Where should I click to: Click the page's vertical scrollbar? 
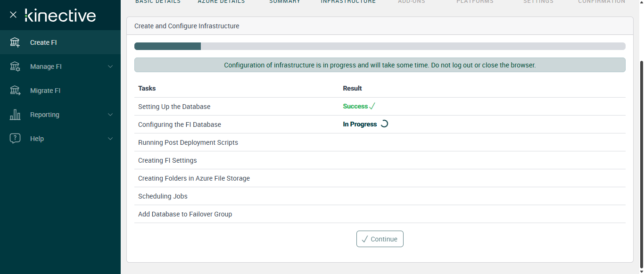click(640, 141)
